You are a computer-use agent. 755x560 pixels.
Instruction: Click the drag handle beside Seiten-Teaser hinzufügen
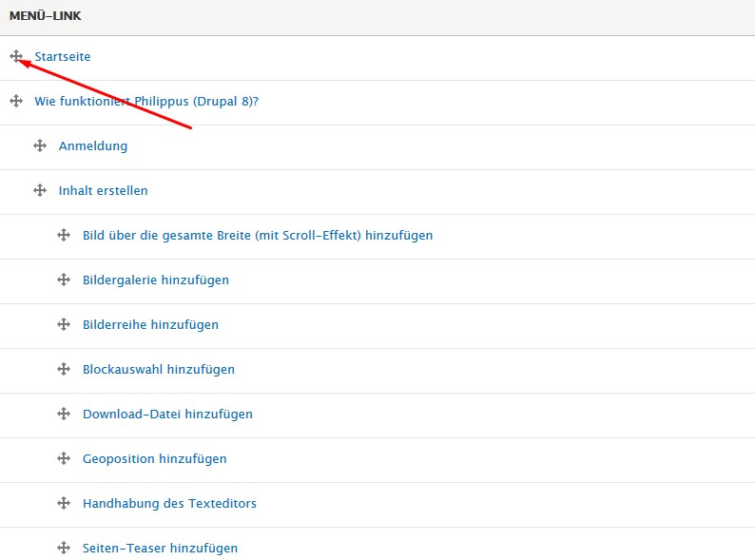(64, 548)
